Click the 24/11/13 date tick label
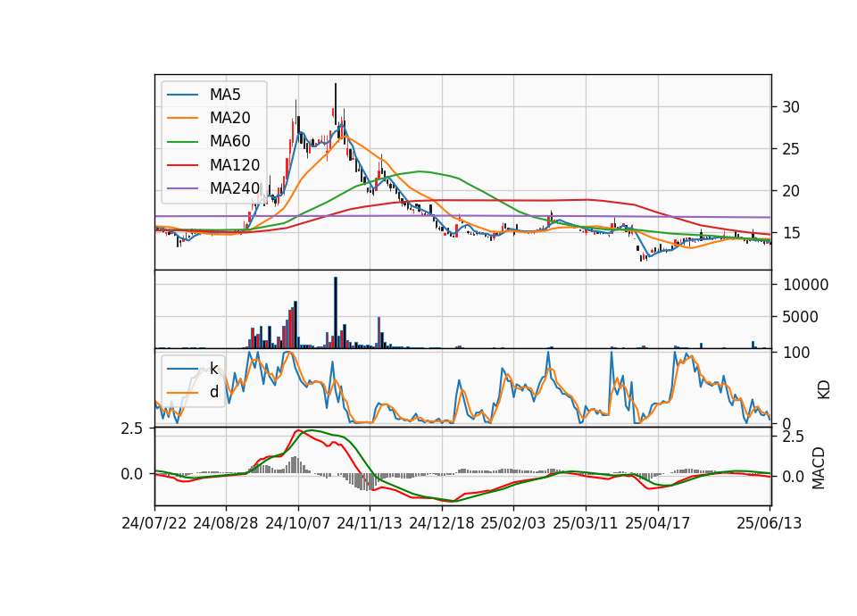Screen dimensions: 857x616 (370, 523)
